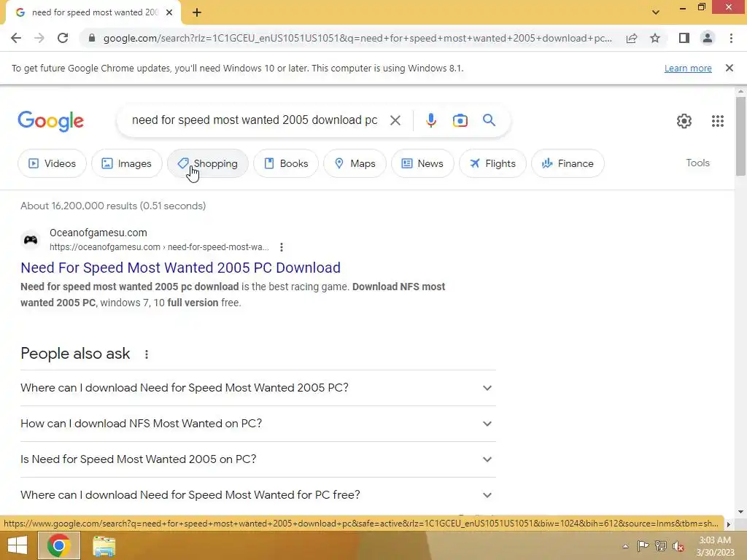The image size is (747, 560).
Task: Click the page vertical scrollbar thumb
Action: pos(740,136)
